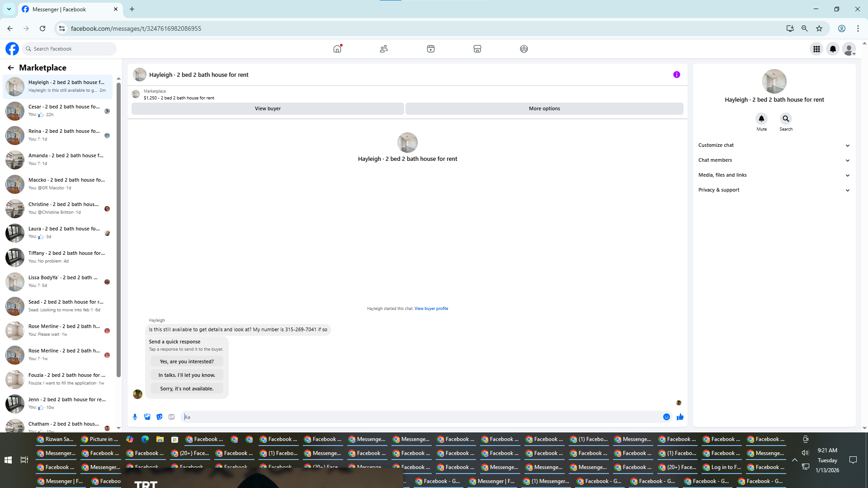Click the voice clip microphone icon

tap(135, 417)
